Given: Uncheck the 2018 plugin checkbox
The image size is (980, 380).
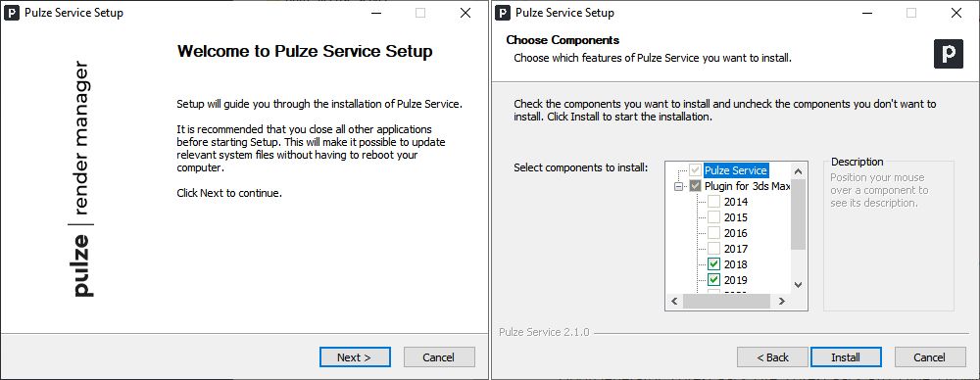Looking at the screenshot, I should click(713, 264).
